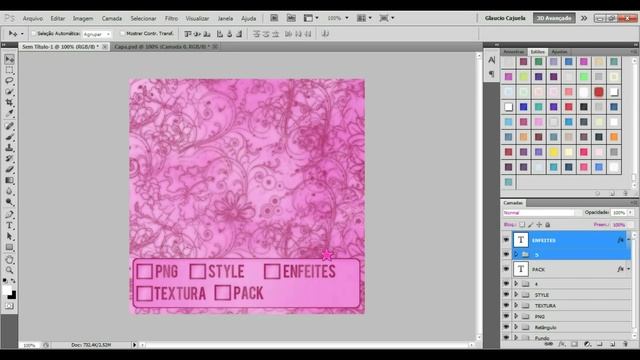Select the Dodge tool
Viewport: 640px width, 360px height.
(x=9, y=202)
